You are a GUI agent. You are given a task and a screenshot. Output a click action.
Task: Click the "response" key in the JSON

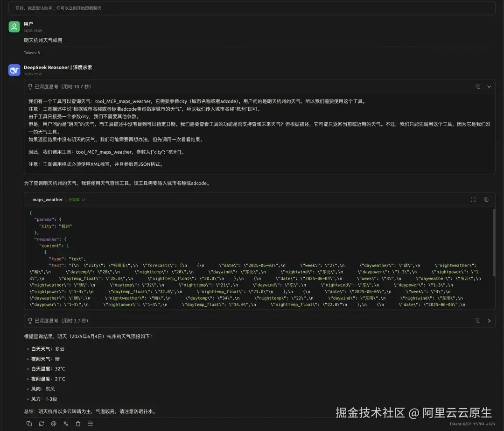[x=46, y=239]
